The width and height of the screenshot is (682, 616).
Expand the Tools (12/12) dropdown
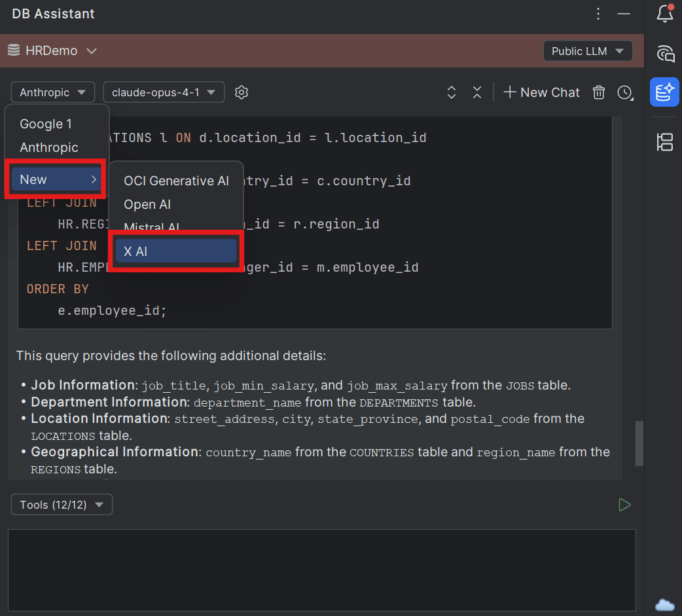pos(62,504)
